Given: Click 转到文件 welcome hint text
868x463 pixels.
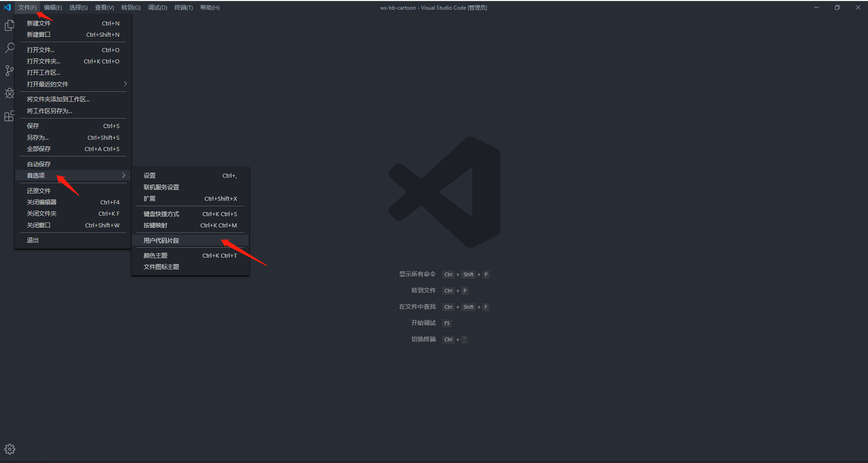Looking at the screenshot, I should pyautogui.click(x=424, y=290).
